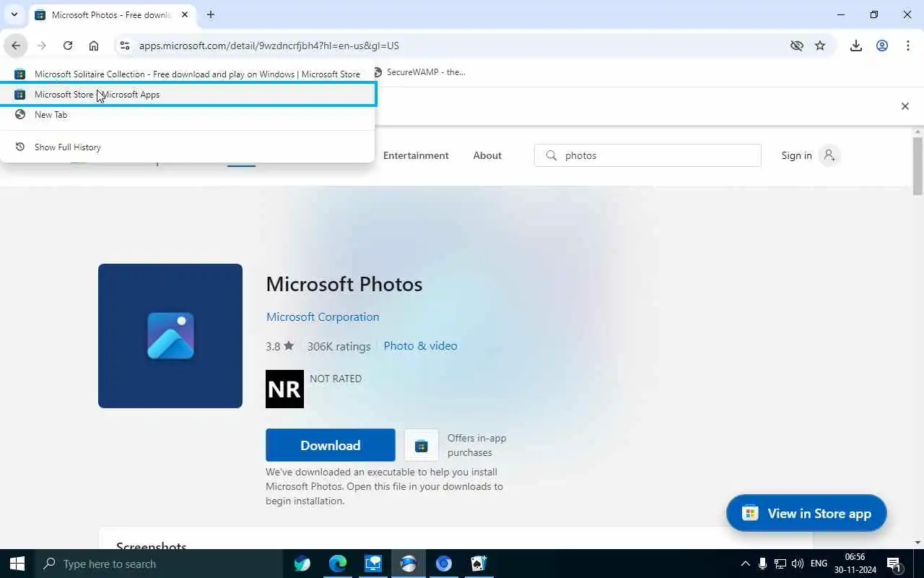The width and height of the screenshot is (924, 578).
Task: Open the teal bird taskbar app
Action: [302, 564]
